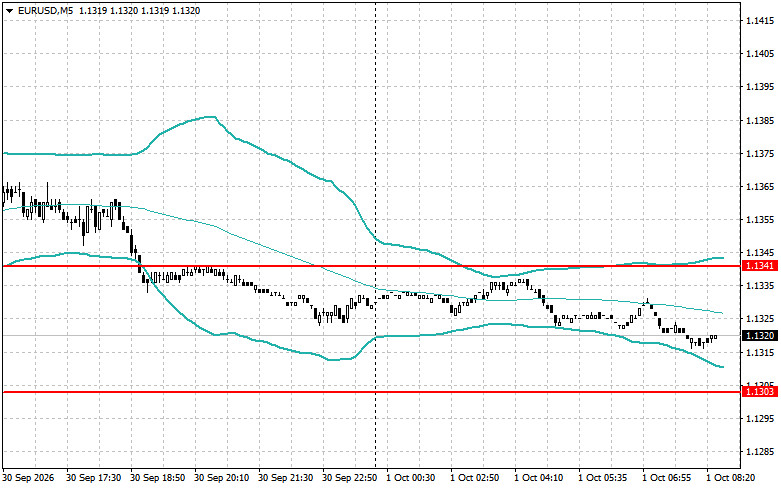This screenshot has width=781, height=489.
Task: Select the 30 Sep 21:30 time label
Action: [x=286, y=478]
